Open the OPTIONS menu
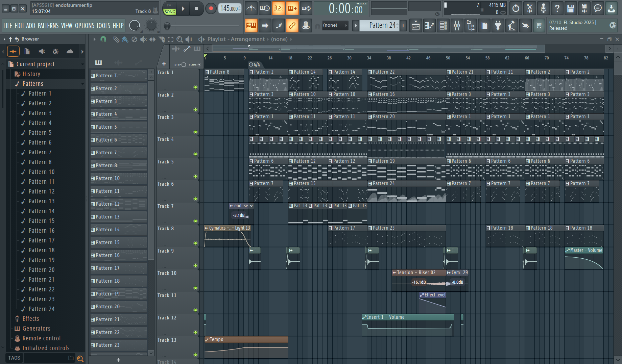Viewport: 622px width, 364px height. coord(85,26)
